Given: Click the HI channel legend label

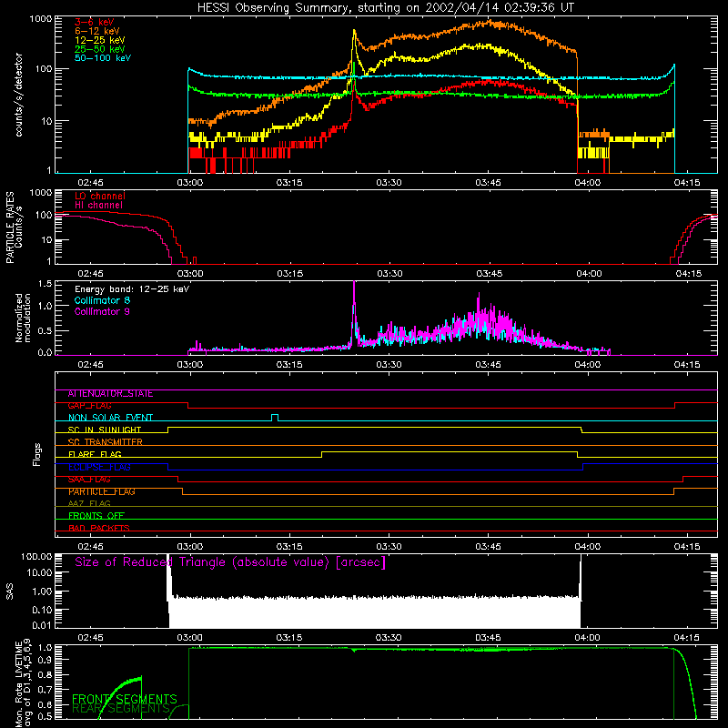Looking at the screenshot, I should pos(98,206).
